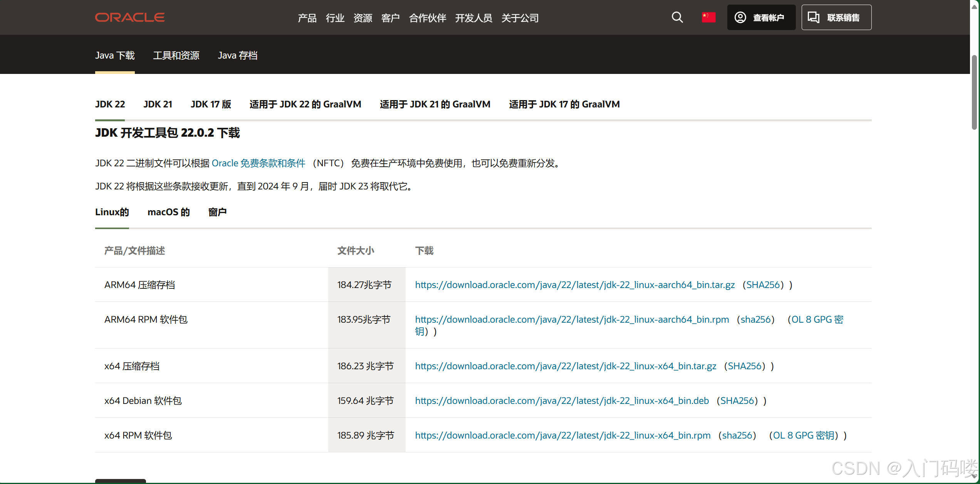The image size is (980, 484).
Task: Download the linux-x64_bin.deb package link
Action: click(562, 401)
